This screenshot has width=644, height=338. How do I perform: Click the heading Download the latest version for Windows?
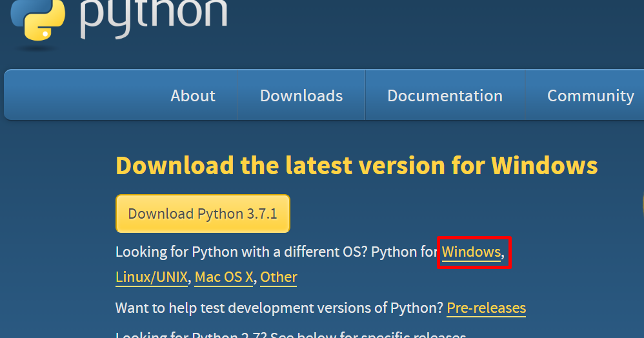pyautogui.click(x=356, y=165)
